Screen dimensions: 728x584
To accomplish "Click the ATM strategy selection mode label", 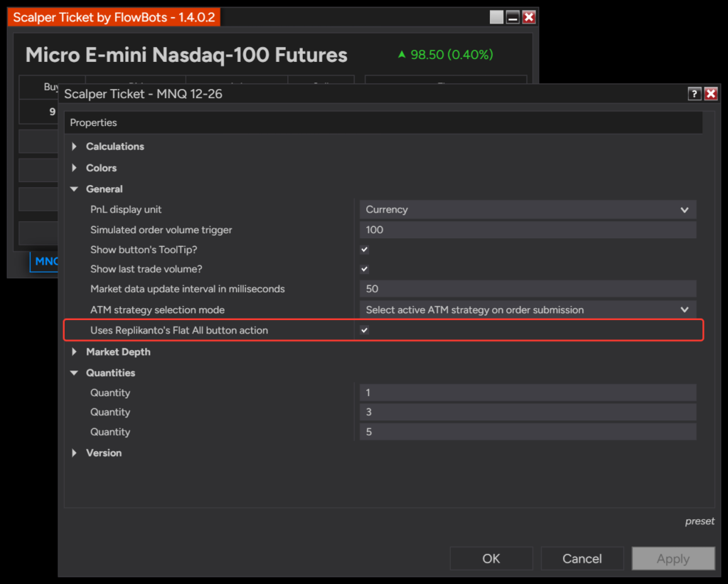I will [x=157, y=310].
